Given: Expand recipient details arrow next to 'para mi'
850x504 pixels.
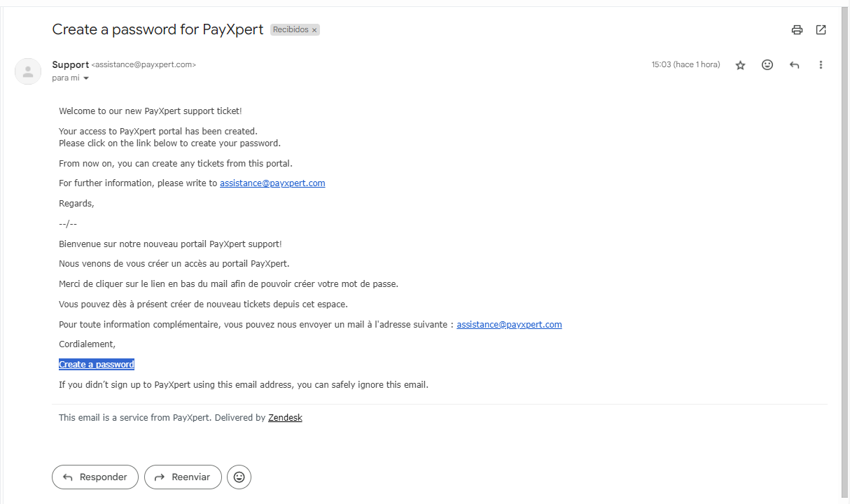Looking at the screenshot, I should tap(86, 78).
